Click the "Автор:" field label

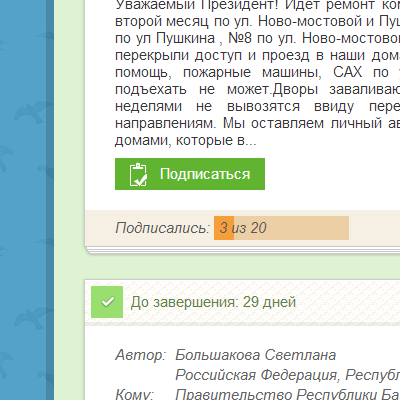[140, 355]
